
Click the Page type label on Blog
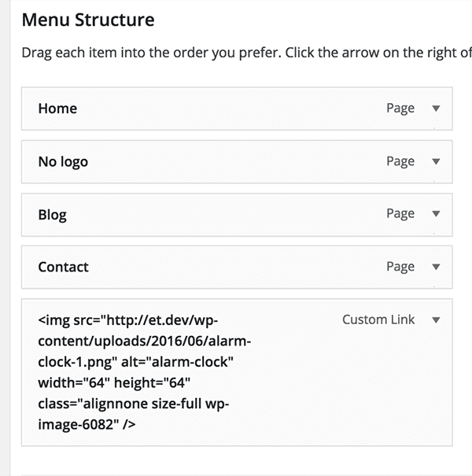(x=400, y=214)
